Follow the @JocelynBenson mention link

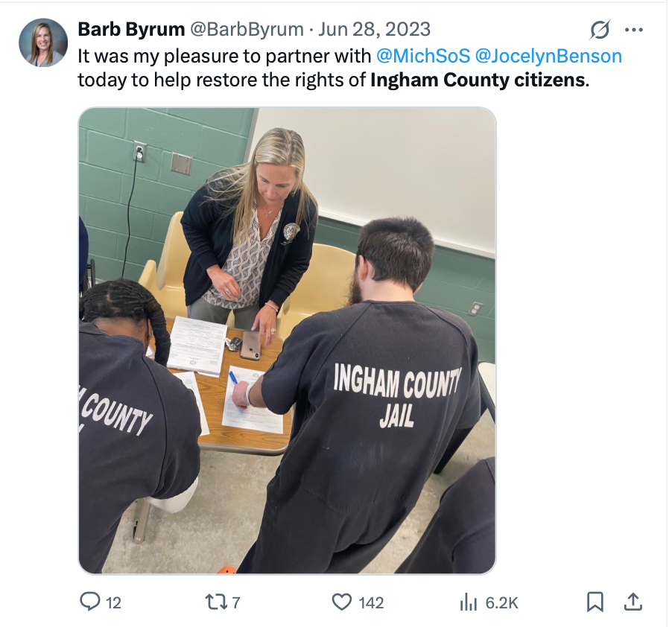coord(548,56)
